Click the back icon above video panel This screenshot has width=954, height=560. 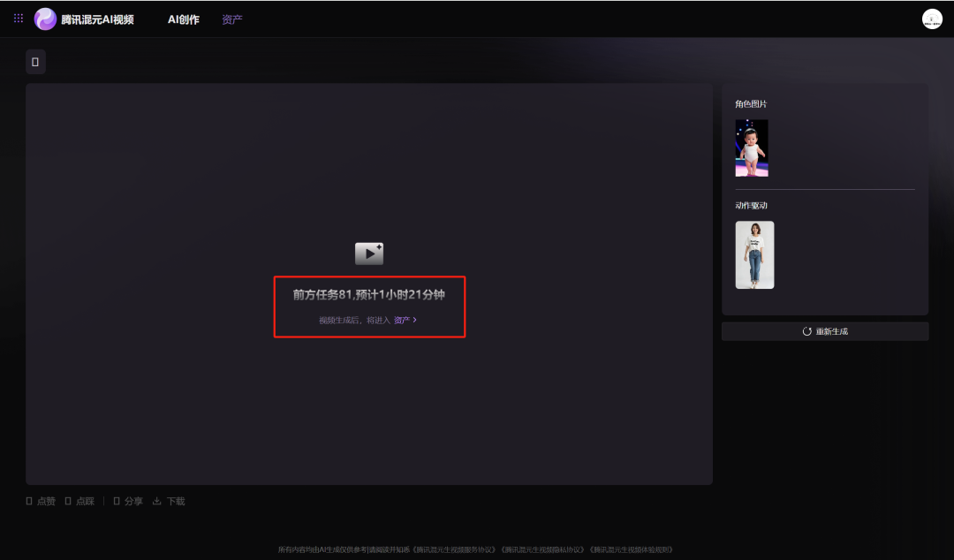35,62
